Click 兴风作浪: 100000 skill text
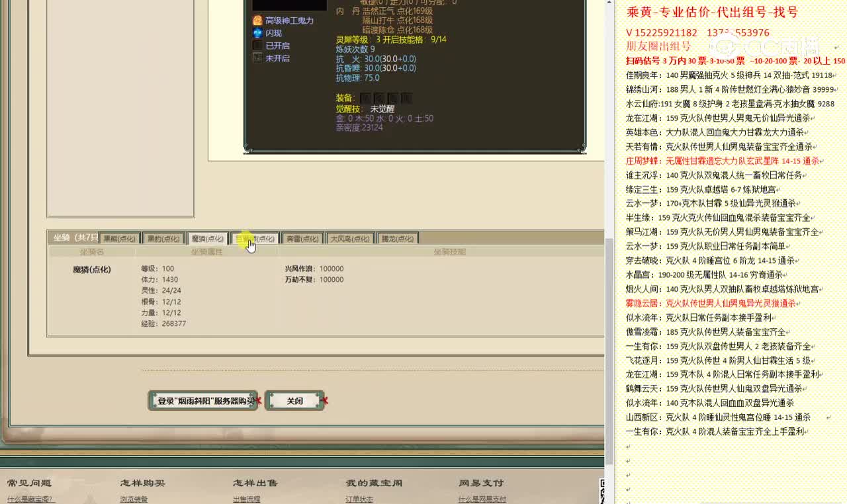This screenshot has height=504, width=847. [314, 269]
